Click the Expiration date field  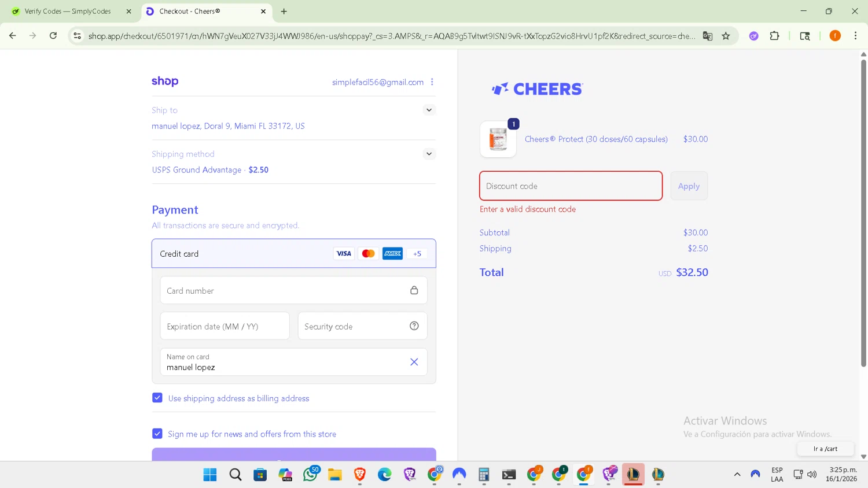[225, 326]
